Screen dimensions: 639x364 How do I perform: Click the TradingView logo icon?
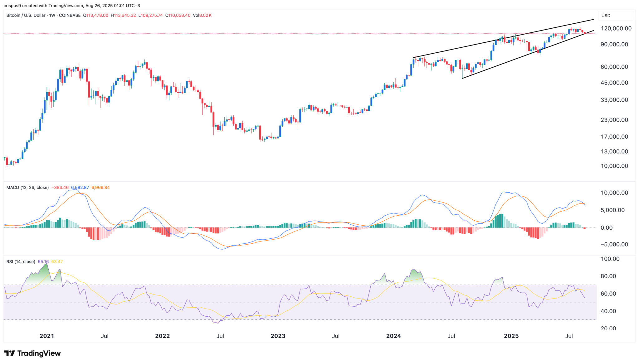pos(9,353)
